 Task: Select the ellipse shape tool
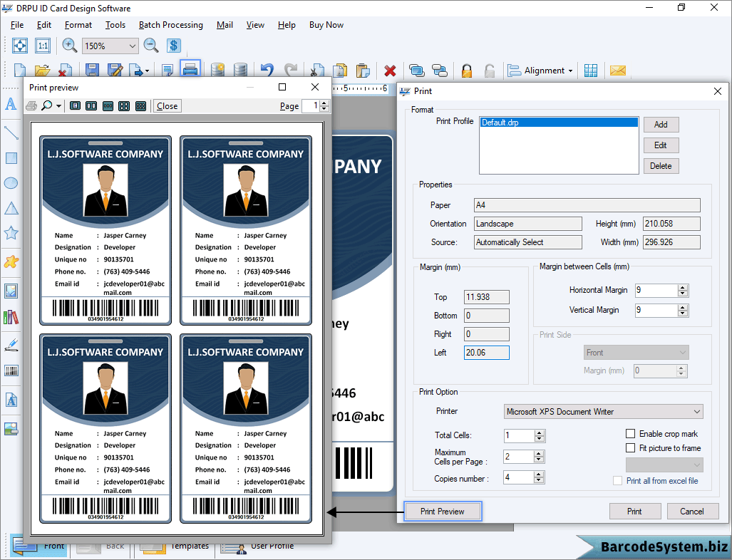click(x=11, y=183)
